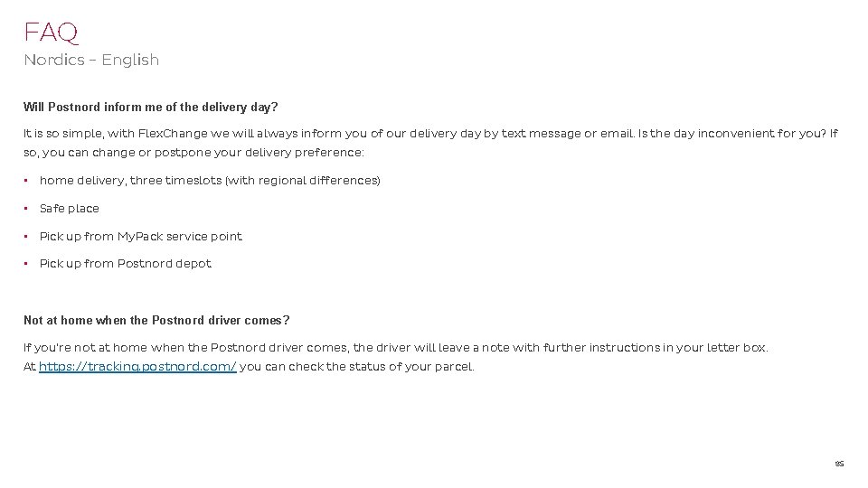Open the tracking.postnord.com link
Screen dimensions: 868x488
tap(137, 367)
